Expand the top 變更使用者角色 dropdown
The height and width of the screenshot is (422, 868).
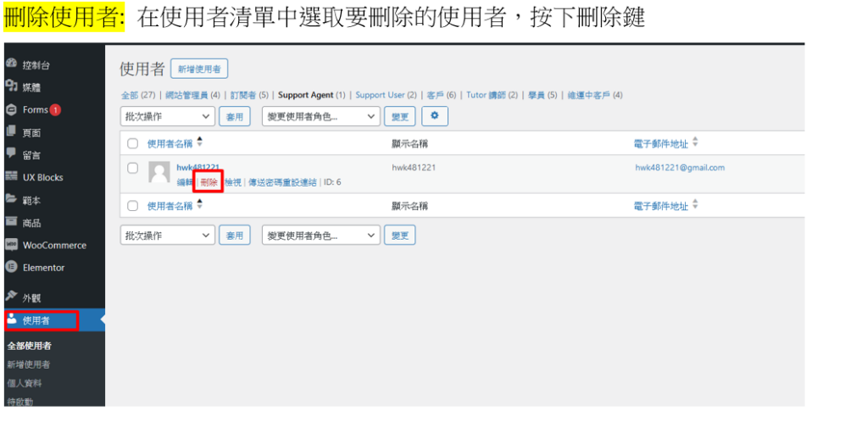320,117
